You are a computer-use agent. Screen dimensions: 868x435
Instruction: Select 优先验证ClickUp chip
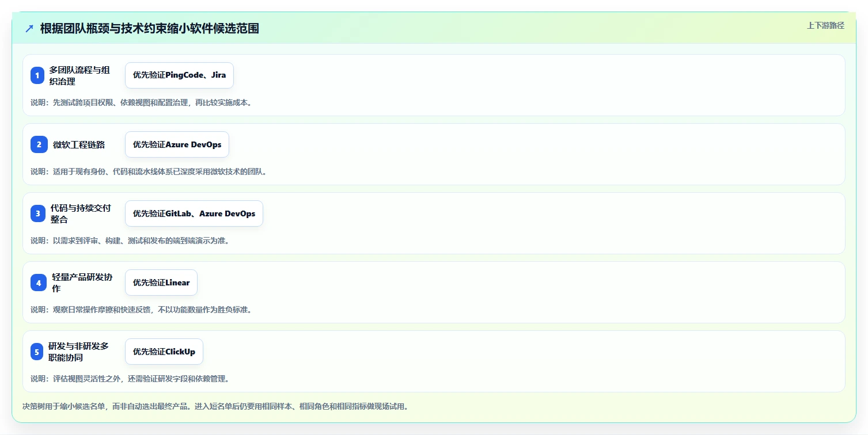coord(164,352)
